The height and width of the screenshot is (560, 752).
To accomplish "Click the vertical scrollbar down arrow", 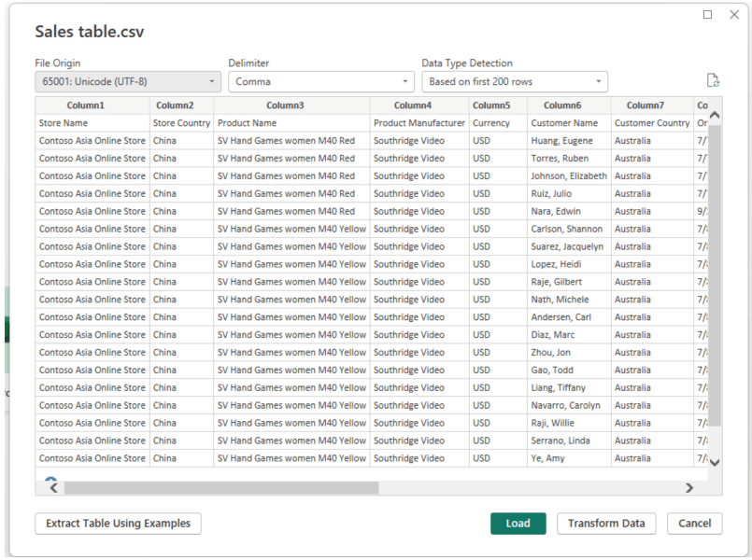I will pos(715,461).
